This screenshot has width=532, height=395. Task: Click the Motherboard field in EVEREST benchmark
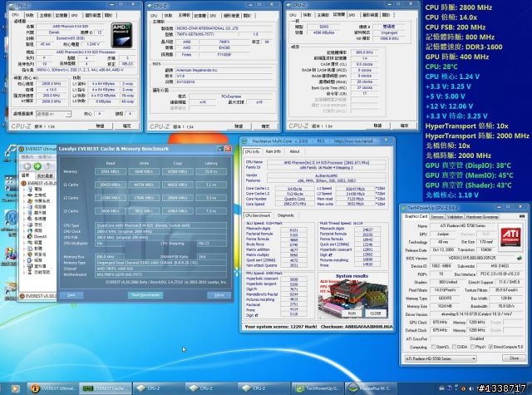click(x=160, y=274)
